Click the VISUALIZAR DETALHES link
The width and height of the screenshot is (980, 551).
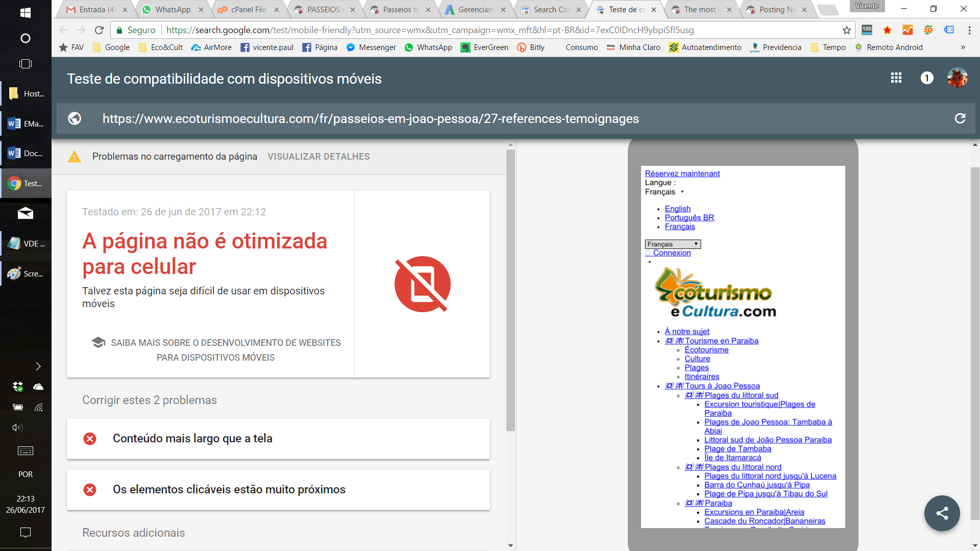[x=318, y=157]
